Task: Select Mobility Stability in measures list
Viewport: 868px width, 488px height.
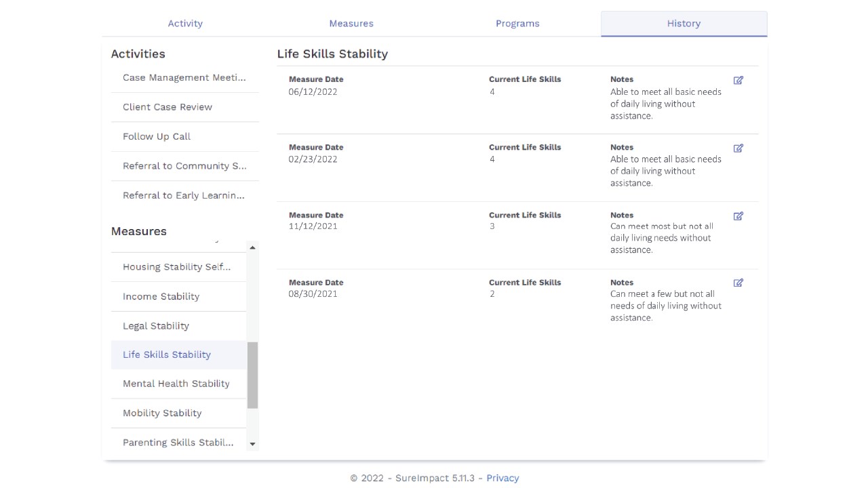Action: (162, 413)
